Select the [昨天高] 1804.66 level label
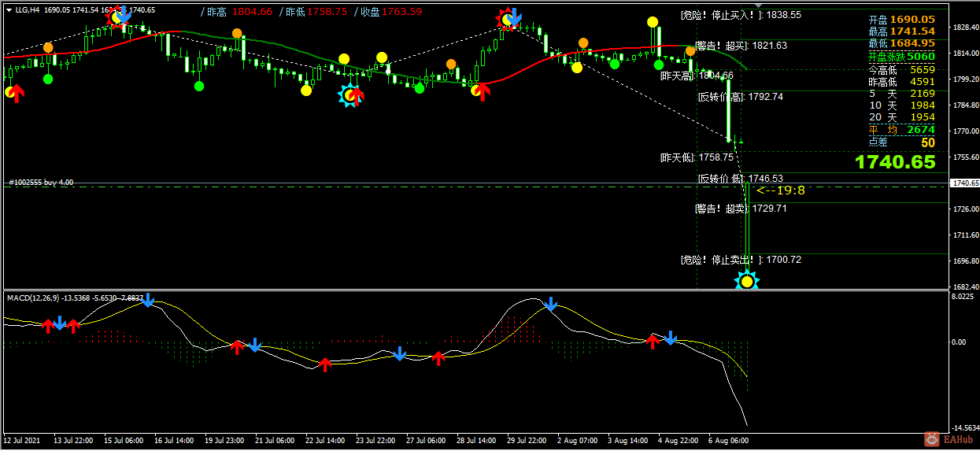 [x=697, y=76]
